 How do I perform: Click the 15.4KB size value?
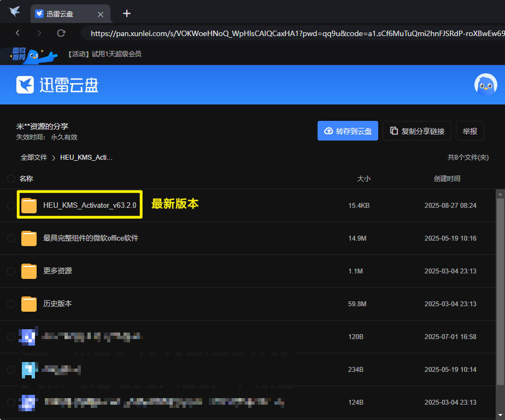pos(359,205)
